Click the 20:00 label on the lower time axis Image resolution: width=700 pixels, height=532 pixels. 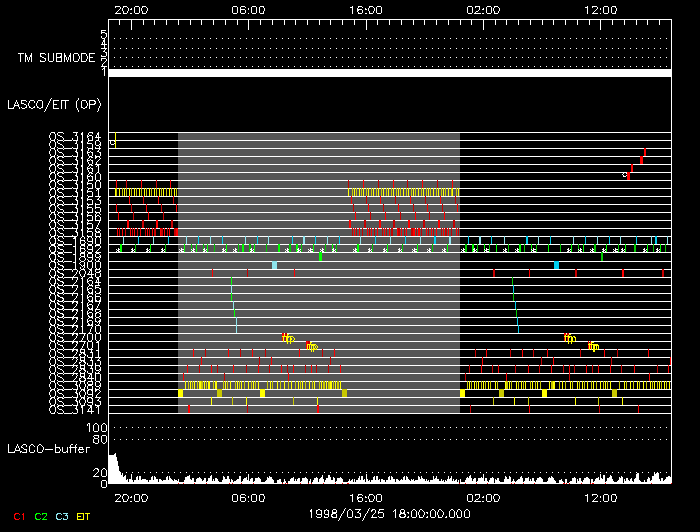(131, 498)
